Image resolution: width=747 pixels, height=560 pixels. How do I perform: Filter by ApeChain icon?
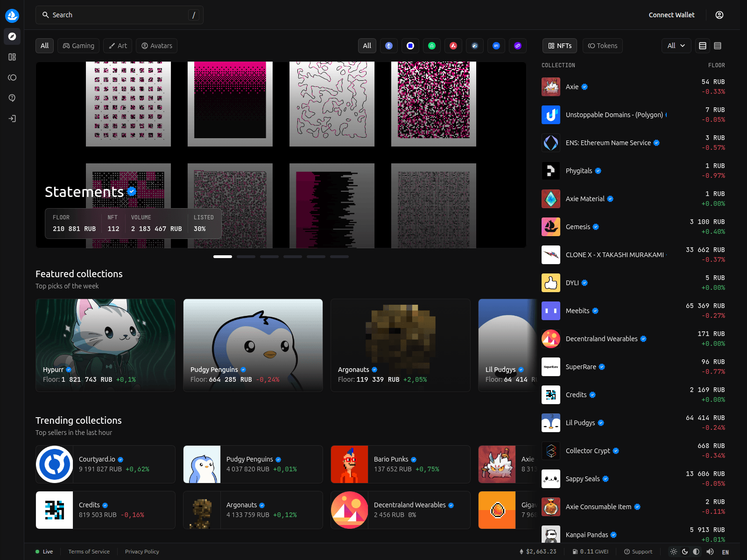(496, 46)
